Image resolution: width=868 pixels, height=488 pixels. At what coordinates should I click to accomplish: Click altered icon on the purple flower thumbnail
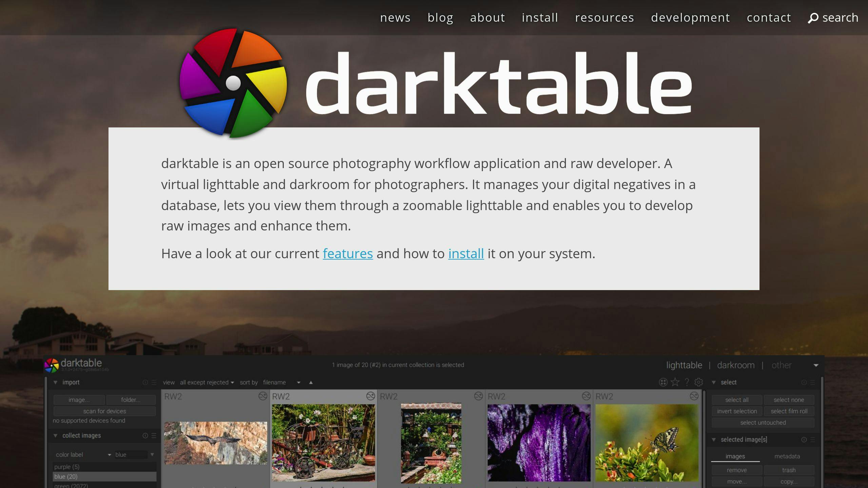(x=586, y=396)
